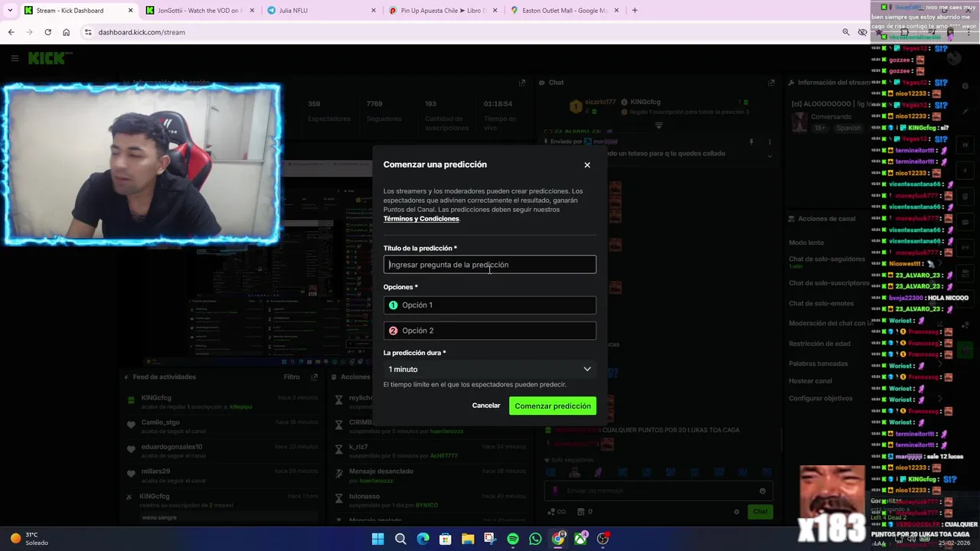Open the Filtro option in activity feed
980x551 pixels.
pyautogui.click(x=292, y=377)
